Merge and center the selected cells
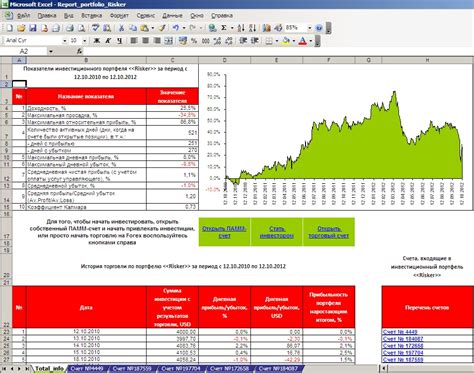 (169, 41)
